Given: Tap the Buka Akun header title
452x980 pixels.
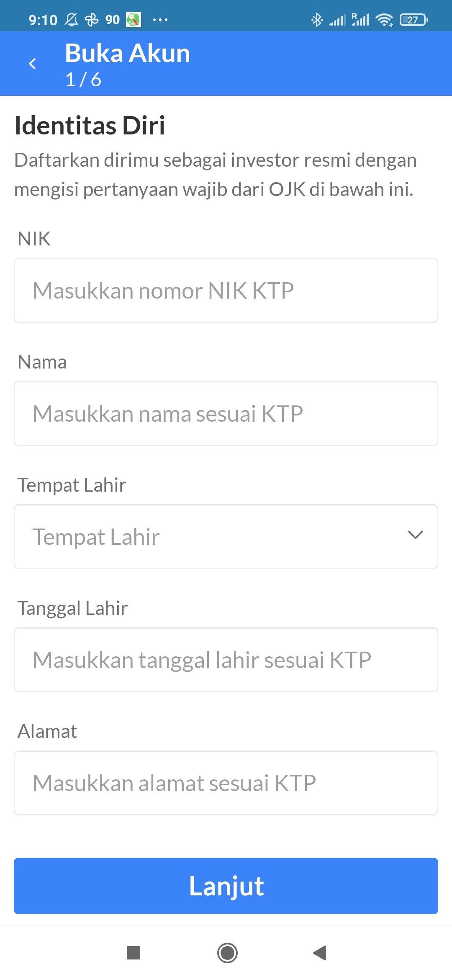Looking at the screenshot, I should [127, 53].
